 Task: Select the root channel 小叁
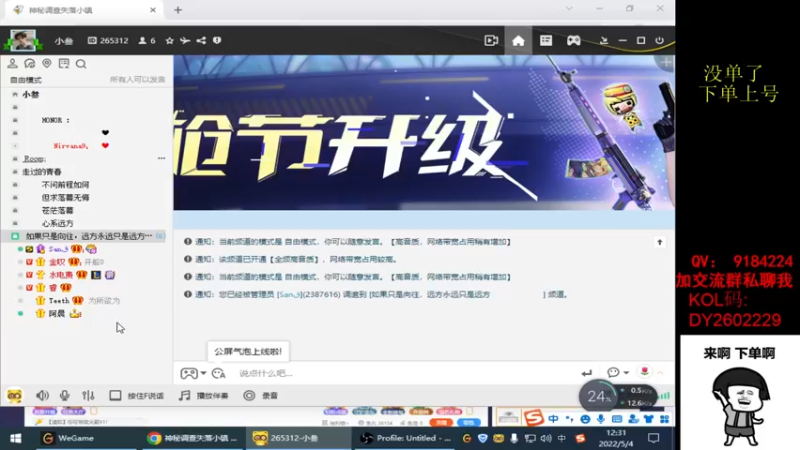pyautogui.click(x=31, y=94)
